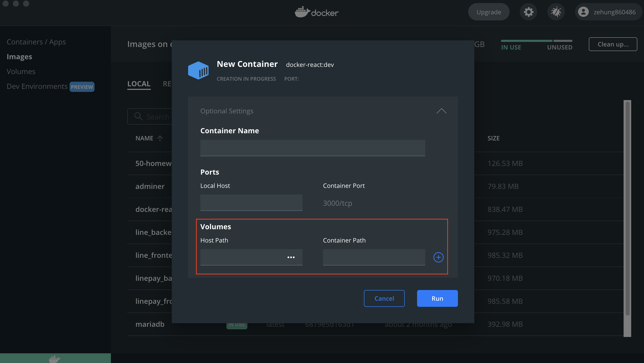Switch to the LOCAL tab

pos(139,83)
